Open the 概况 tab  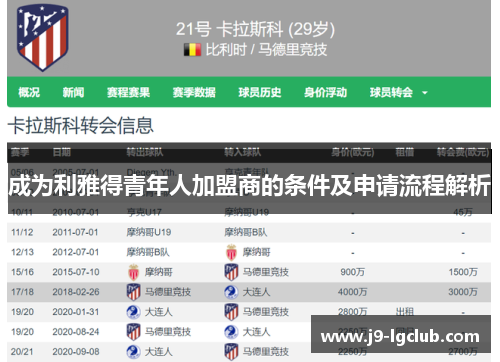pos(29,92)
